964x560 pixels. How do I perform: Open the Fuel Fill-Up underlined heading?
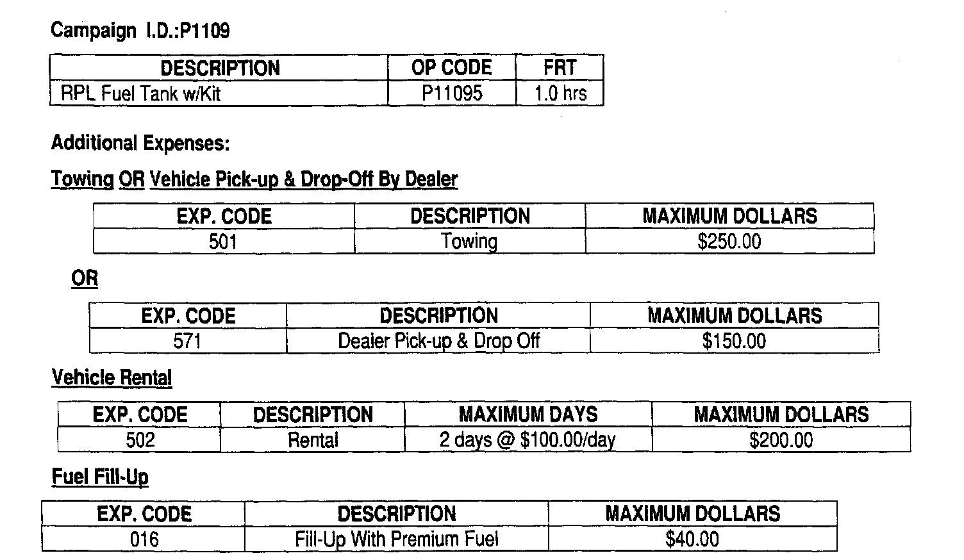[100, 477]
